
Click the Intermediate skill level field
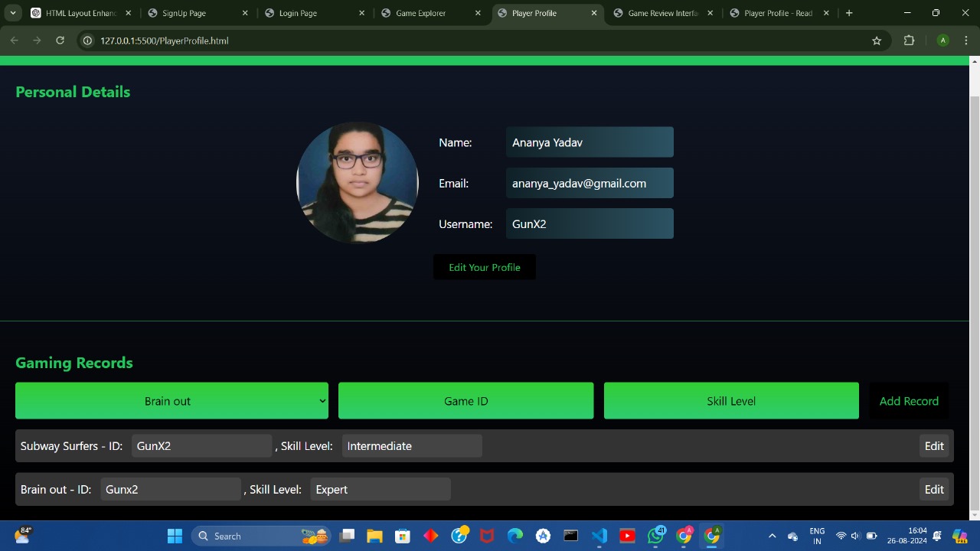[412, 446]
